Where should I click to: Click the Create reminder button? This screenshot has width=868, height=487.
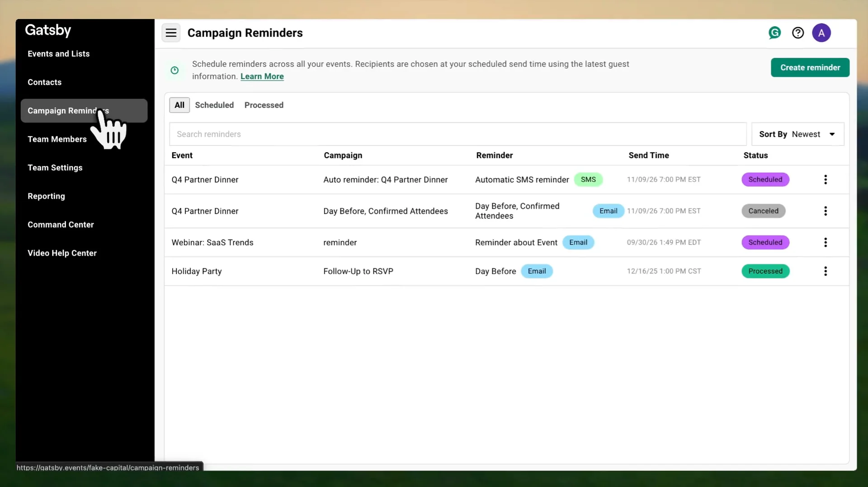pyautogui.click(x=810, y=67)
